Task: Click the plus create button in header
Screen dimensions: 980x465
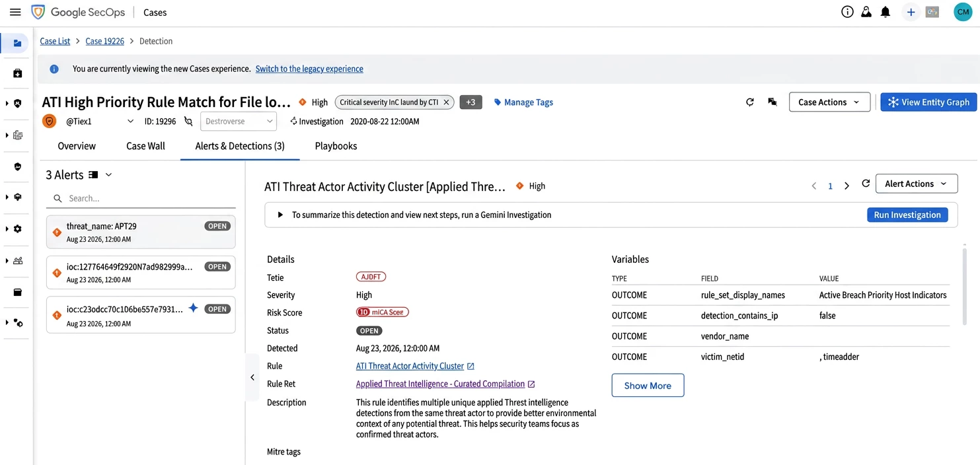Action: [x=911, y=12]
